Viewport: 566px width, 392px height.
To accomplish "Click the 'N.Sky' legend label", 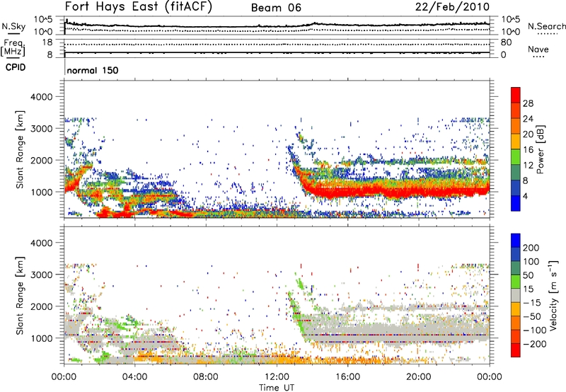I will point(13,26).
